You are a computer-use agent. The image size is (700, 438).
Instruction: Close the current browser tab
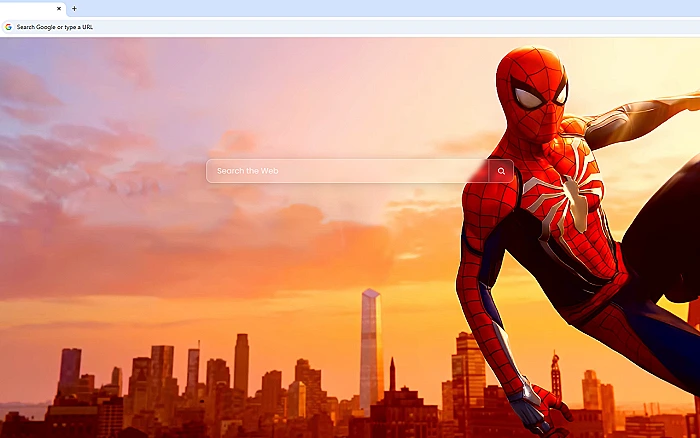click(59, 8)
